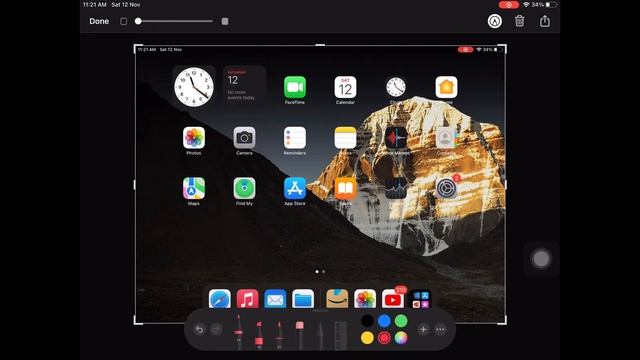
Task: Choose the blue color swatch
Action: pyautogui.click(x=384, y=321)
